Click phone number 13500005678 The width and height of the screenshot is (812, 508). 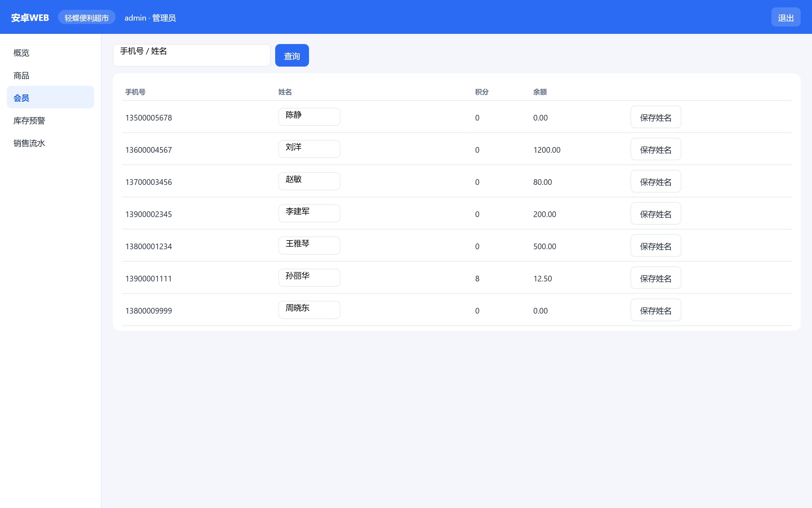[149, 118]
